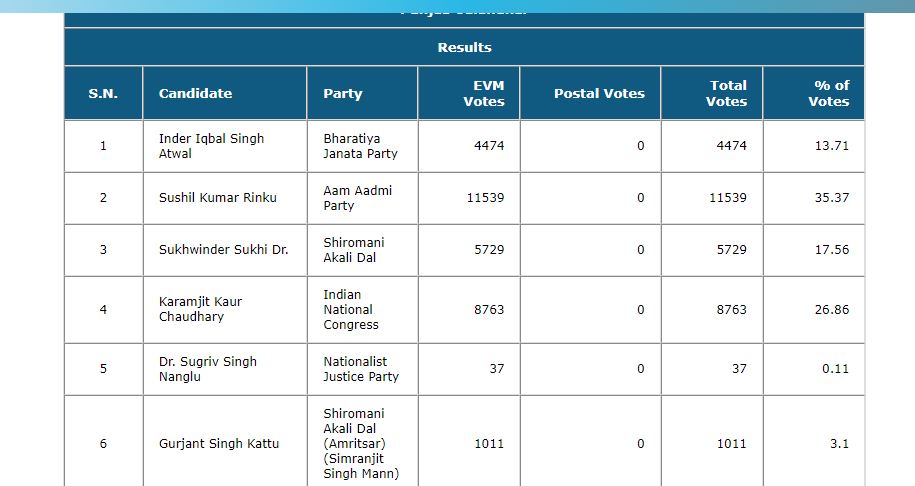Click the EVM Votes column header
This screenshot has width=915, height=486.
pyautogui.click(x=484, y=93)
